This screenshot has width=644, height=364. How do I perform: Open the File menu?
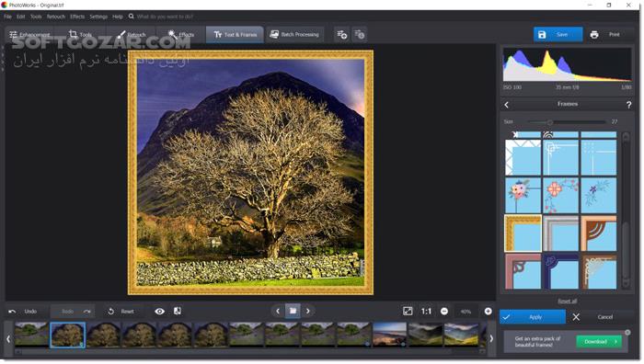click(x=7, y=17)
